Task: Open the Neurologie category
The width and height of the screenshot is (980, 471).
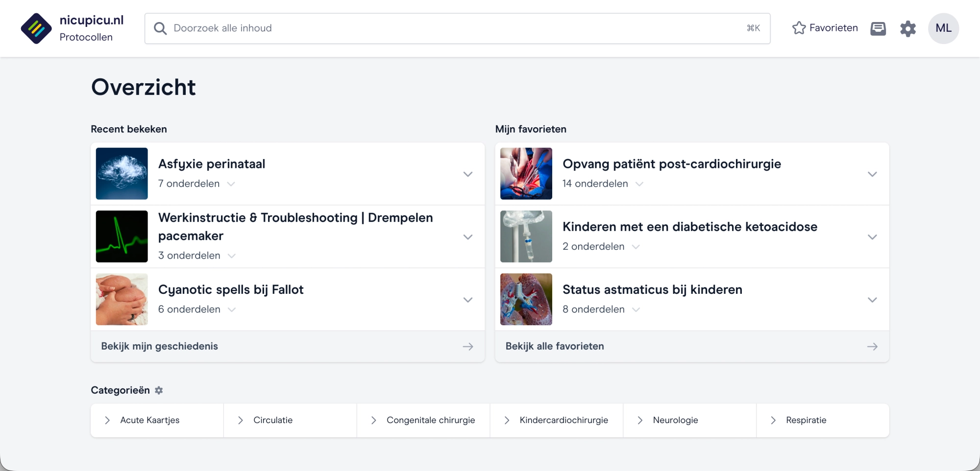Action: [x=675, y=420]
